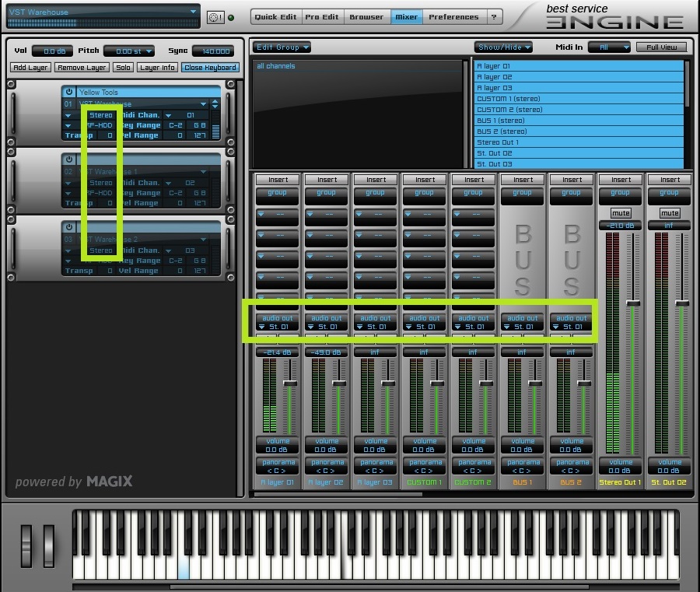Toggle the power icon on layer 02
The width and height of the screenshot is (700, 592).
click(69, 159)
